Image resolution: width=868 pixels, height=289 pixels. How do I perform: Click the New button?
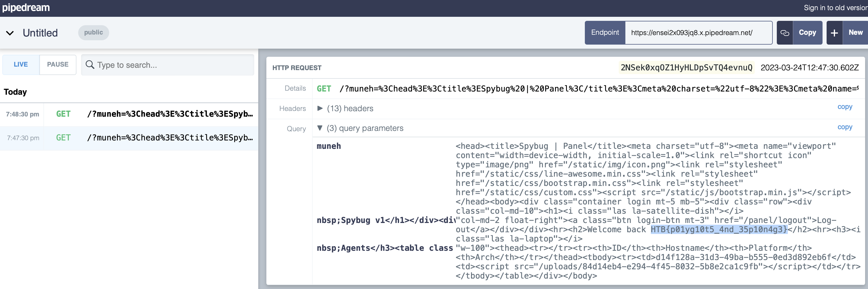click(855, 33)
